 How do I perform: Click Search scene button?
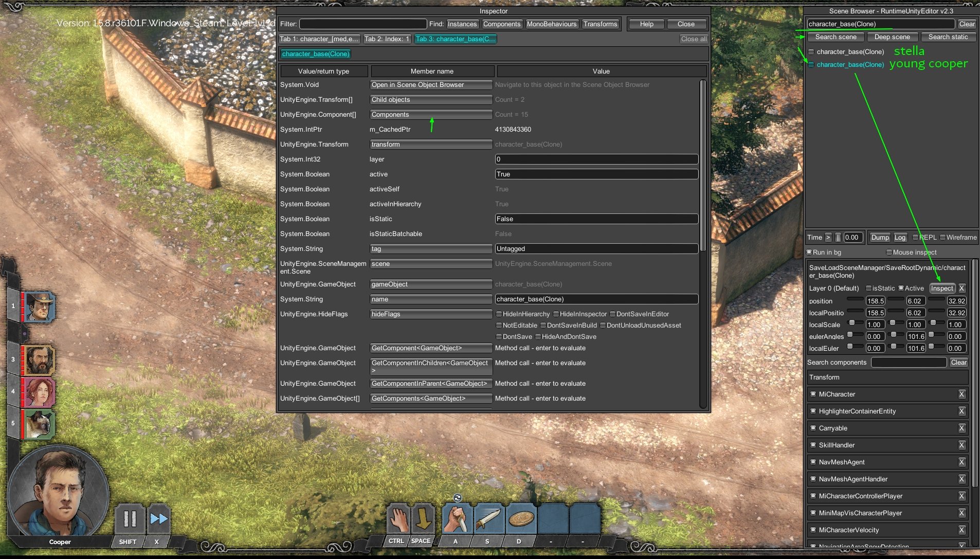click(x=836, y=37)
